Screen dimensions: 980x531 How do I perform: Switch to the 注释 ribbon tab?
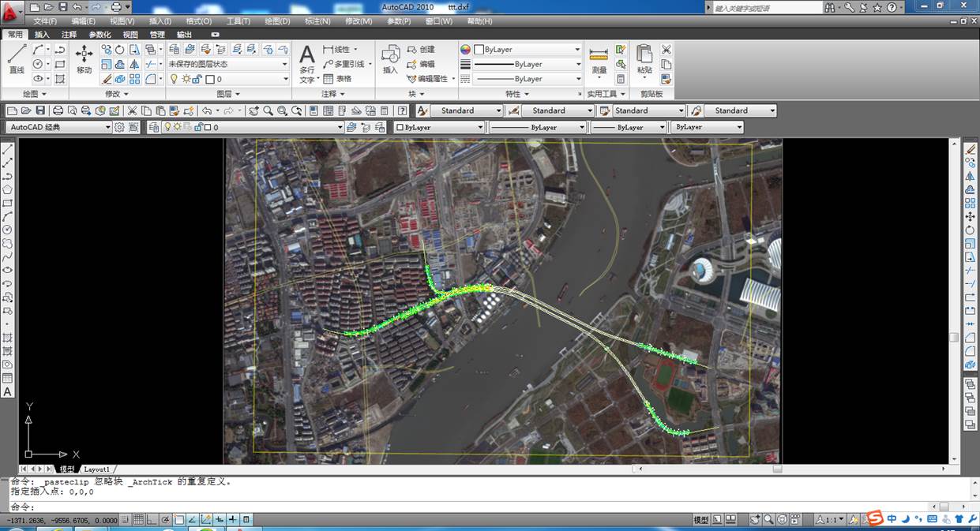point(69,35)
